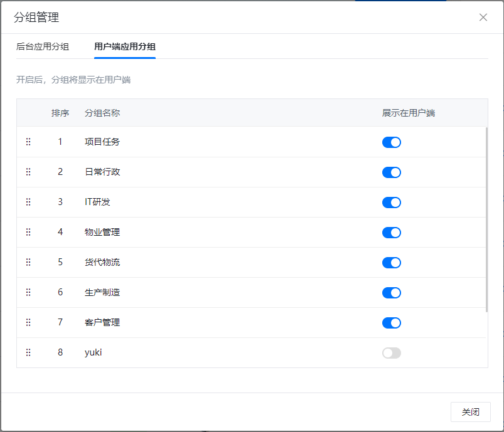Click the drag handle beside 物业管理
The image size is (504, 432).
28,232
